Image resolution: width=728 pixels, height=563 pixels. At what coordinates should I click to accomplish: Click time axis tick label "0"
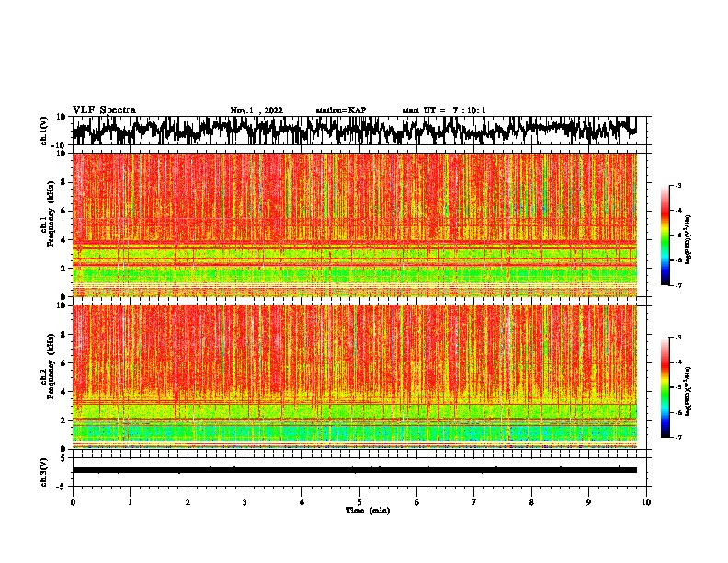[73, 502]
